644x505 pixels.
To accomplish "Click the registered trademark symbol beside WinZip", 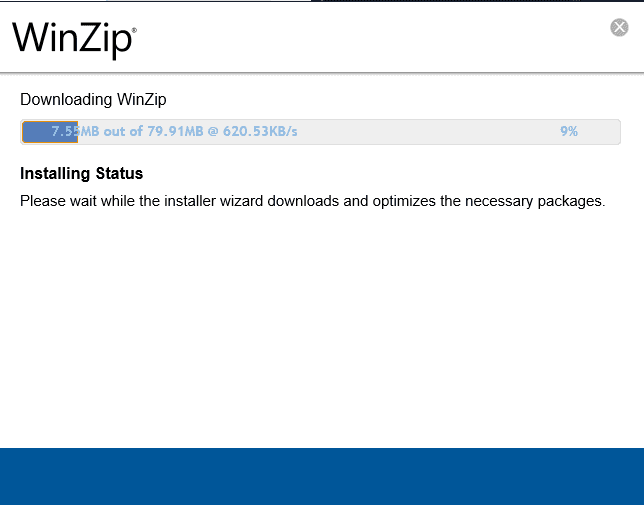I will point(134,30).
